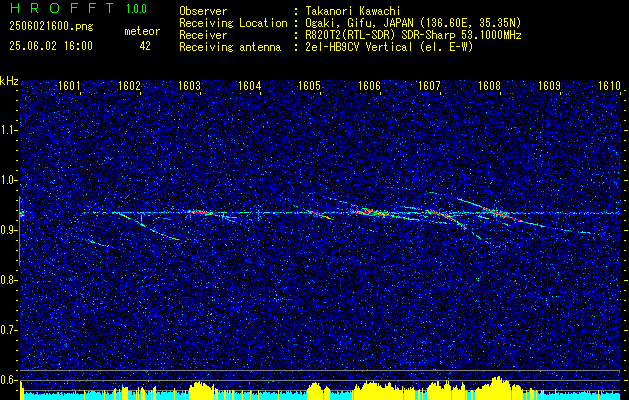629x400 pixels.
Task: Select version number 1.0.0
Action: point(136,8)
